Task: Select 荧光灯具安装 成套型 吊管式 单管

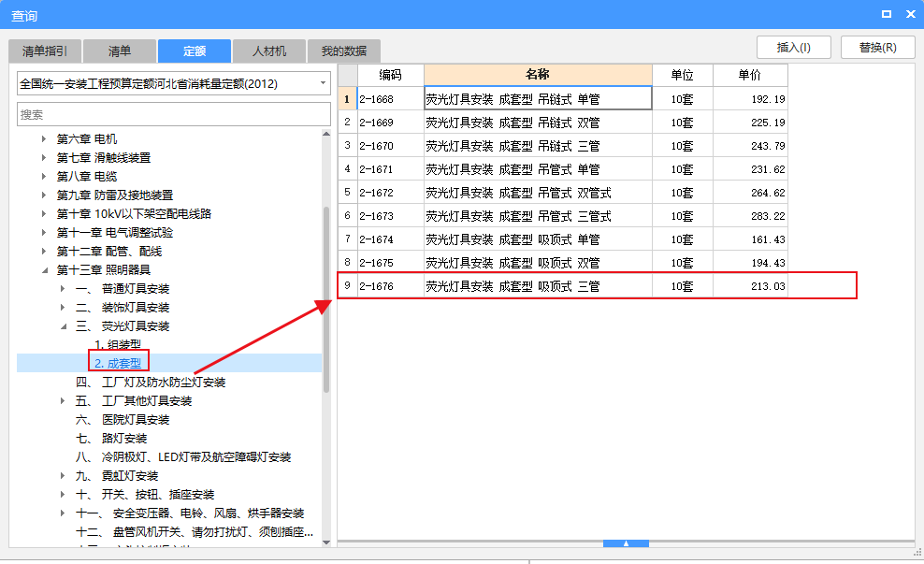Action: click(x=538, y=169)
